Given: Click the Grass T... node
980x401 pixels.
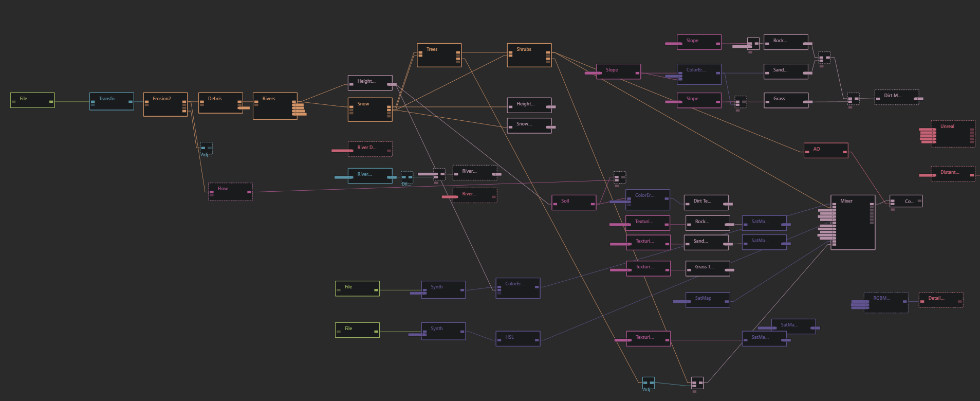Looking at the screenshot, I should tap(707, 268).
